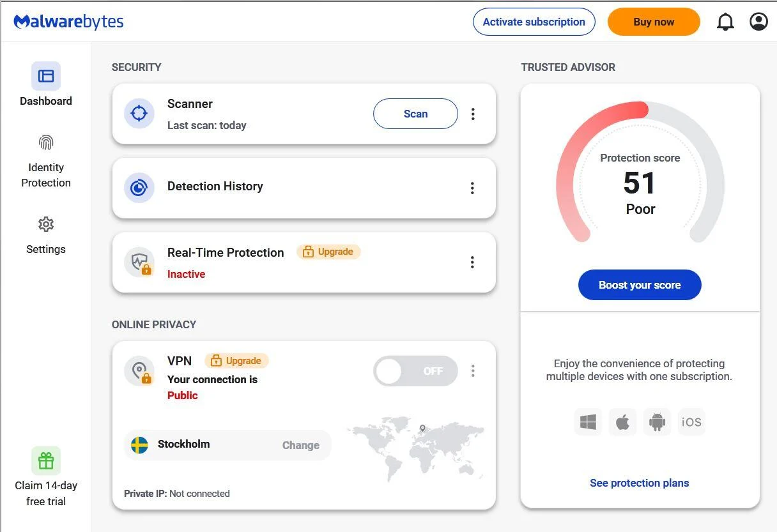Click the Scanner title text

coord(190,103)
